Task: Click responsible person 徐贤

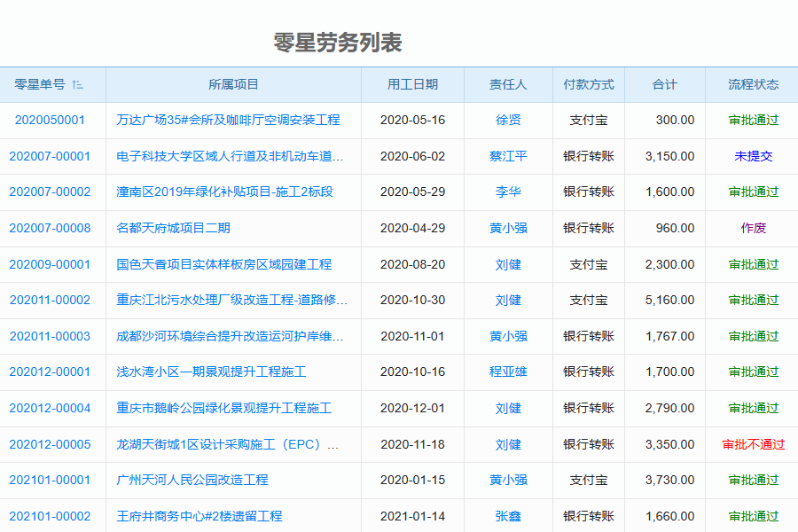Action: click(508, 121)
